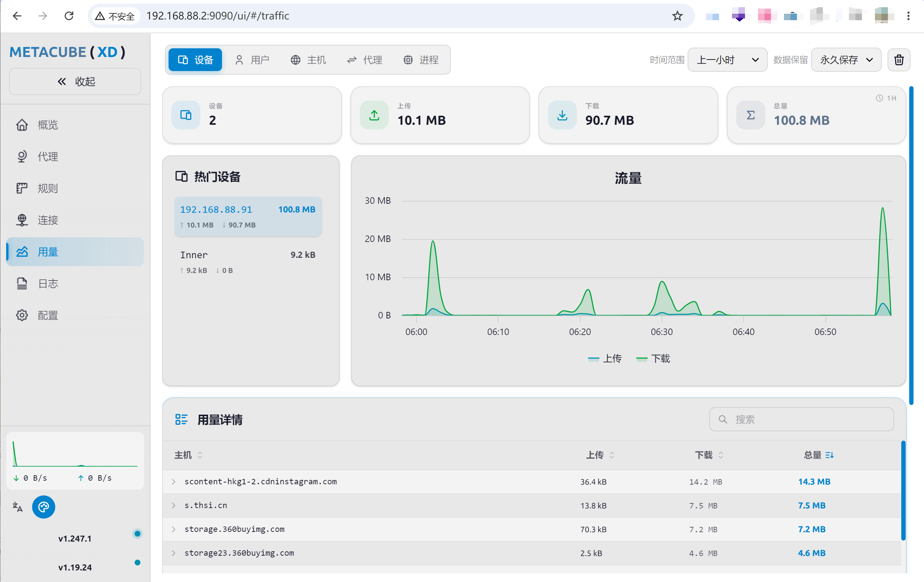Toggle the 上传 series in the chart legend
The width and height of the screenshot is (924, 582).
pos(604,358)
